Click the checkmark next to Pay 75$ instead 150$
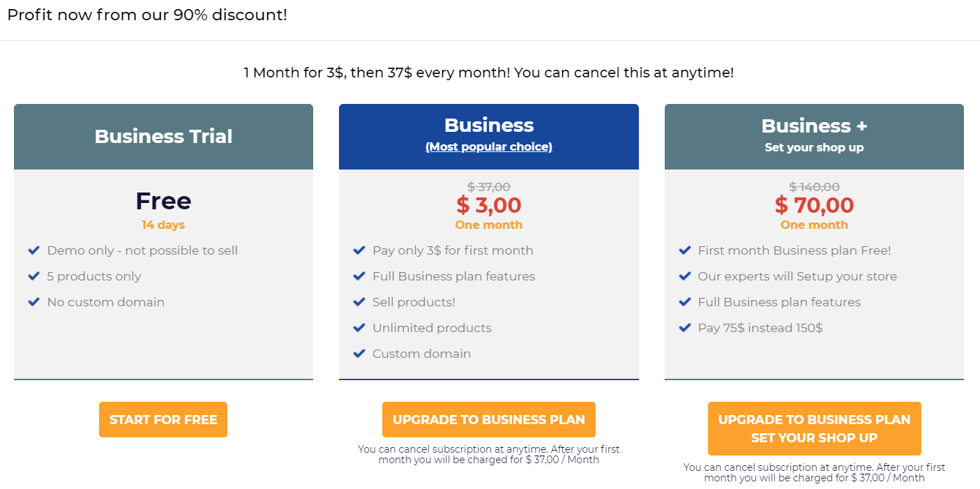This screenshot has width=980, height=489. [x=685, y=328]
